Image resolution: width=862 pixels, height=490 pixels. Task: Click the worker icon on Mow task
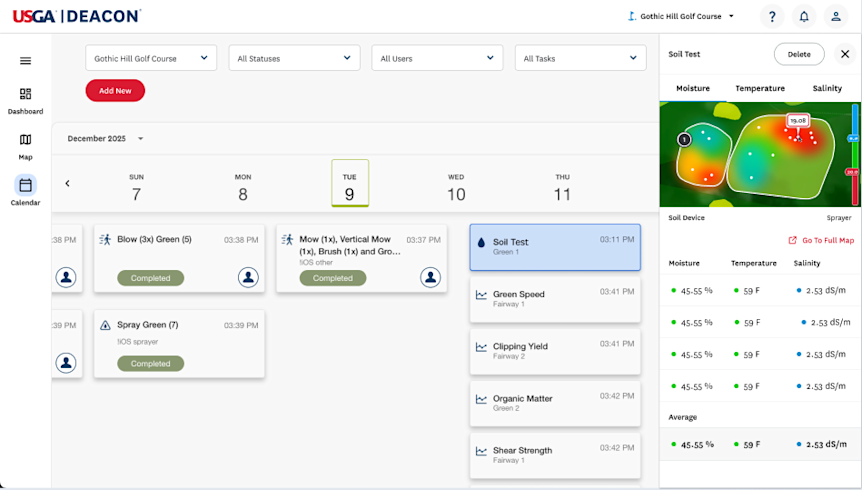(x=288, y=239)
